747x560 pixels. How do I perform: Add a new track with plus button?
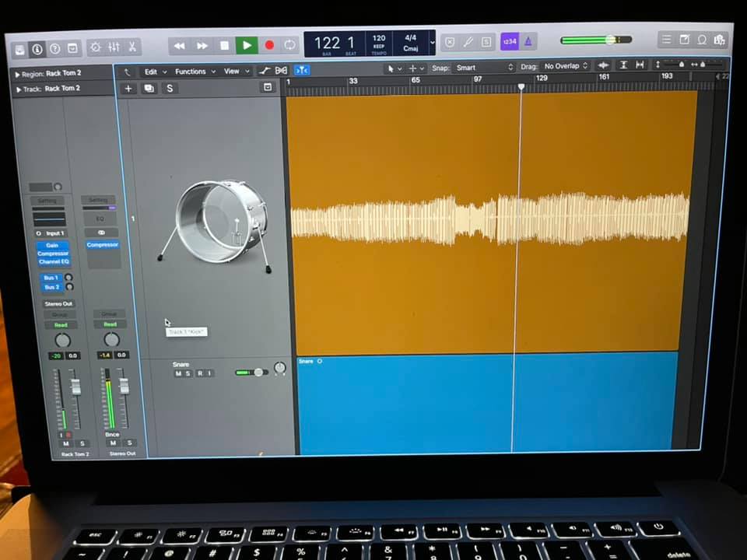[x=128, y=89]
